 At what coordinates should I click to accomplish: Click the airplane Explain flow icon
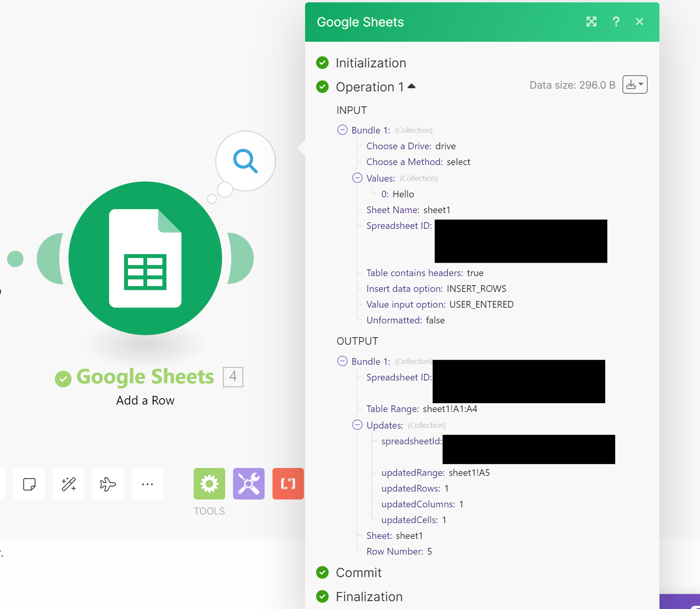108,484
